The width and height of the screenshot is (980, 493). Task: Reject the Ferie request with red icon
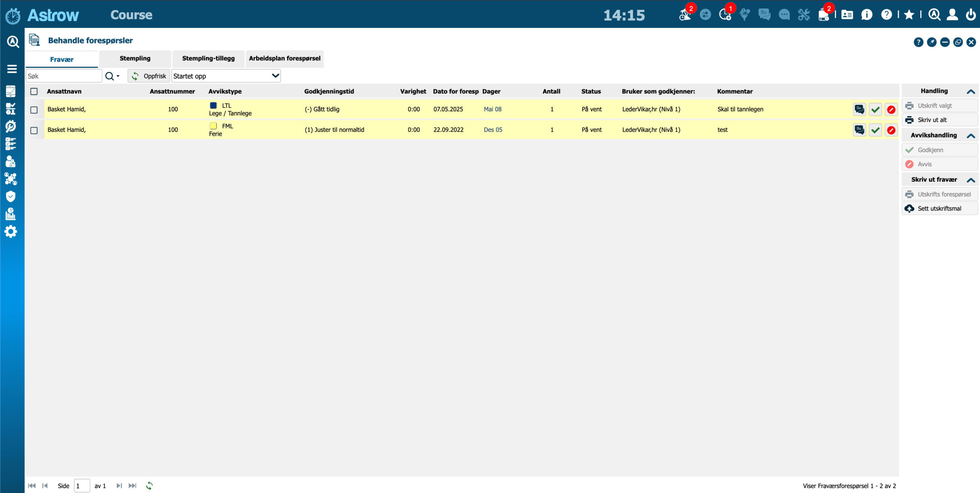pos(891,130)
